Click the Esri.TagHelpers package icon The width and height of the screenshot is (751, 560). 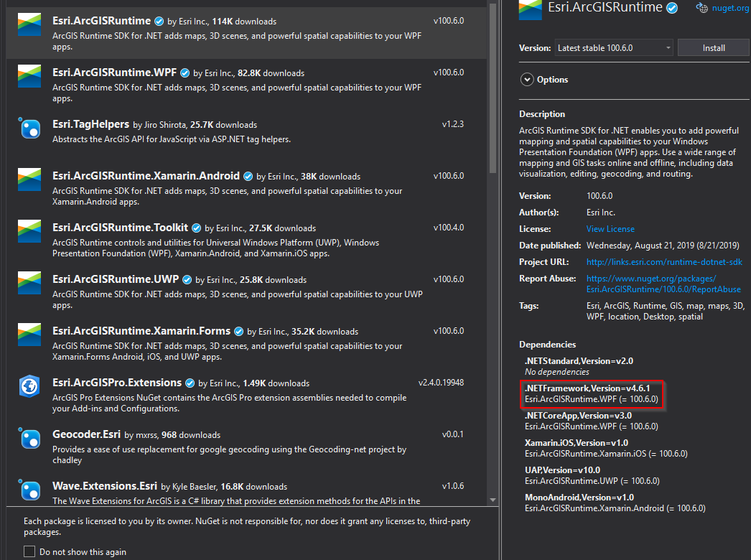29,128
